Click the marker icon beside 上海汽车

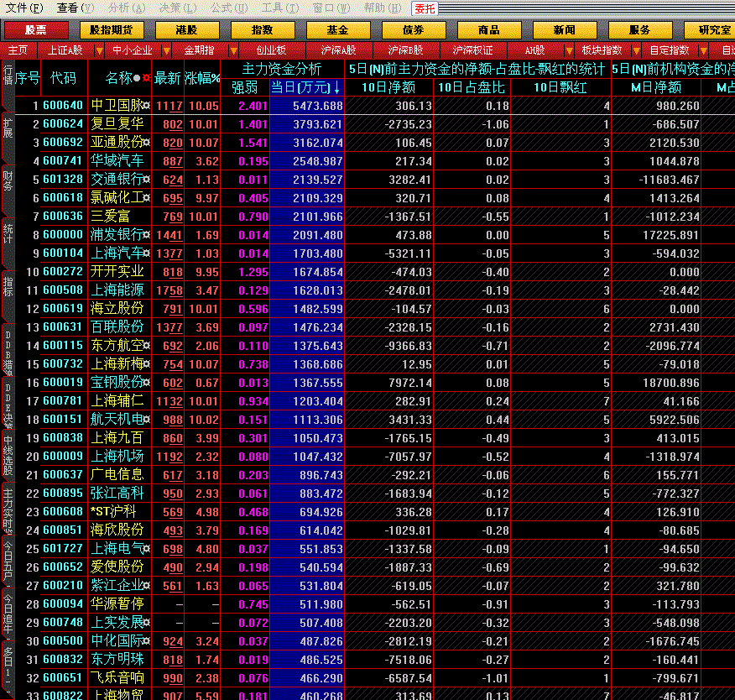tap(147, 253)
